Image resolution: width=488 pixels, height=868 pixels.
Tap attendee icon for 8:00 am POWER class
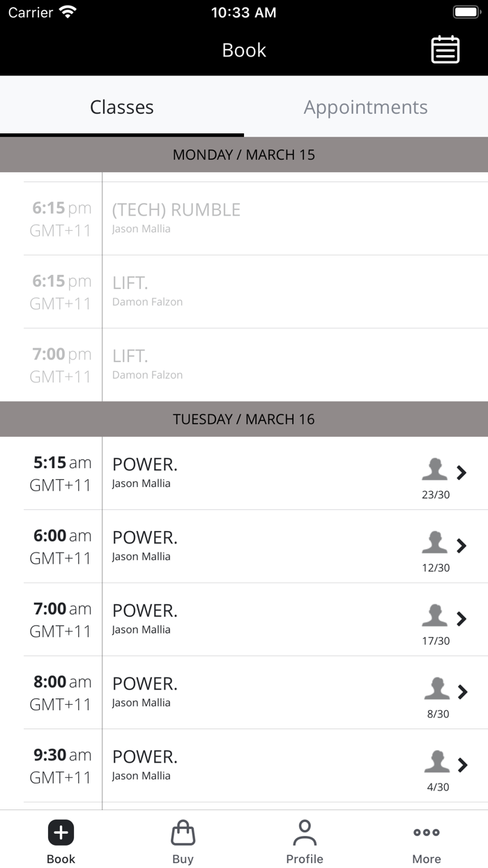click(436, 689)
